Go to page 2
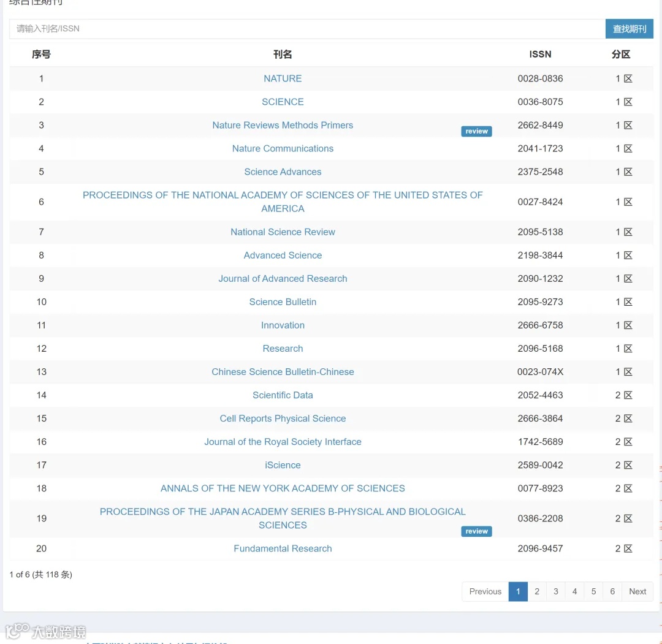The image size is (662, 644). pos(536,591)
